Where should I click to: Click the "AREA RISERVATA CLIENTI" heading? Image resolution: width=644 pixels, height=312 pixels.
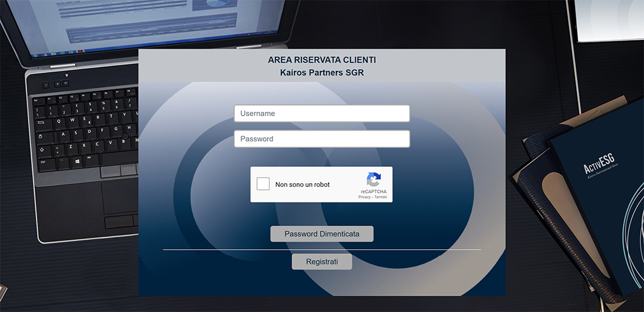click(x=321, y=60)
